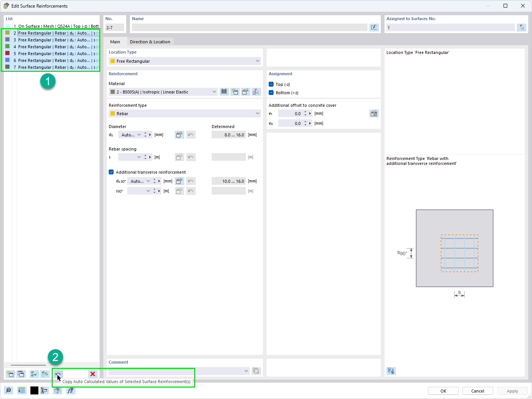Click the new surface reinforcement icon
Viewport: 532px width, 399px height.
(x=10, y=374)
